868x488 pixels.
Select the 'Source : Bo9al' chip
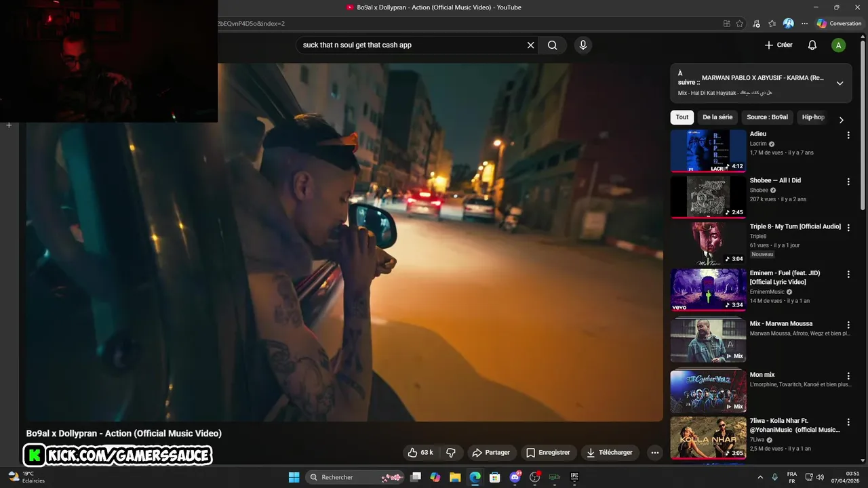pyautogui.click(x=768, y=117)
